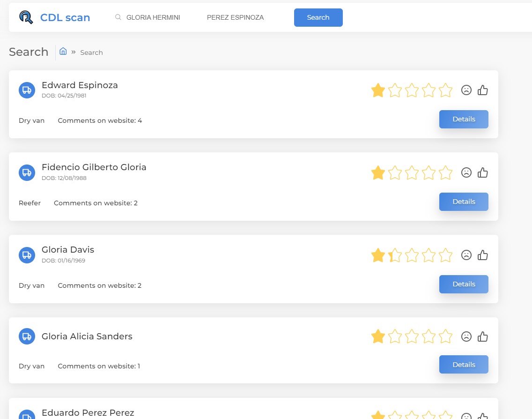The height and width of the screenshot is (419, 532).
Task: Click thumbs up for Fidencio Gilberto Gloria
Action: click(482, 172)
